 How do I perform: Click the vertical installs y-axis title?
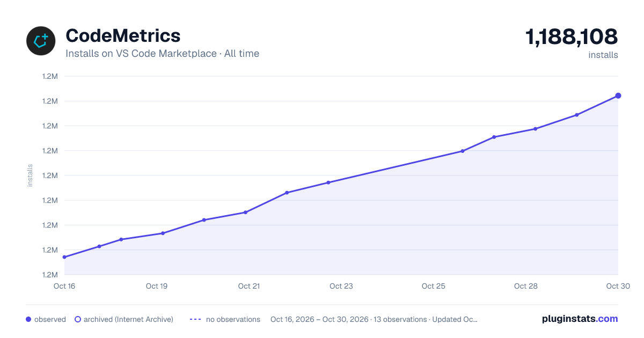click(30, 175)
